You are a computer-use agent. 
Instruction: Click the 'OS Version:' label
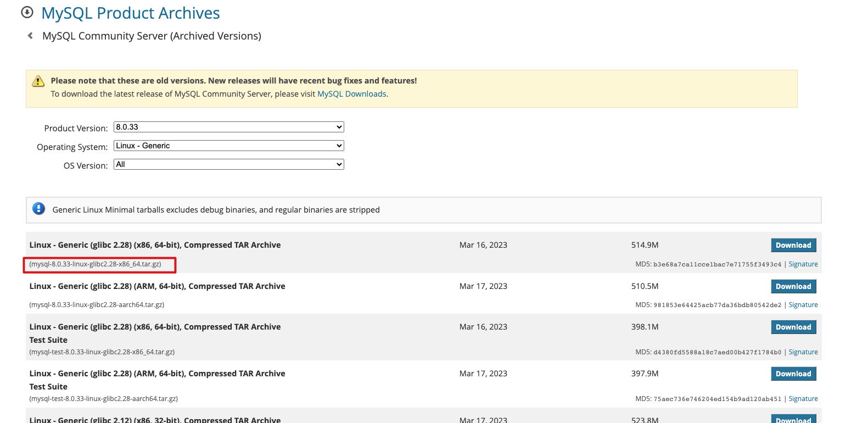coord(86,165)
